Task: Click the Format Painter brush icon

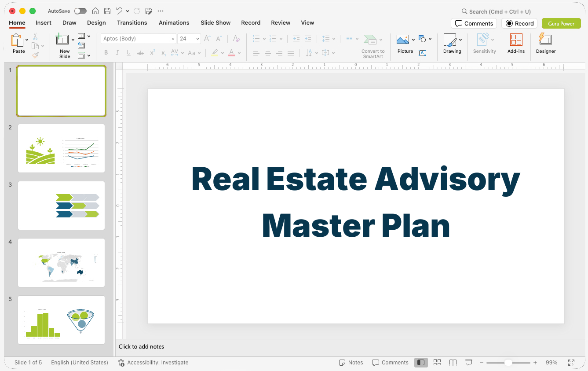Action: 35,55
